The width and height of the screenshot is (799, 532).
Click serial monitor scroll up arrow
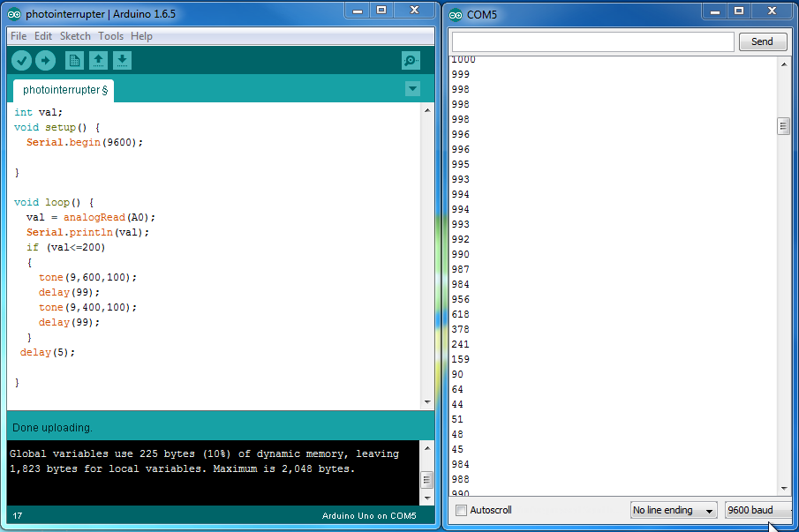click(784, 64)
